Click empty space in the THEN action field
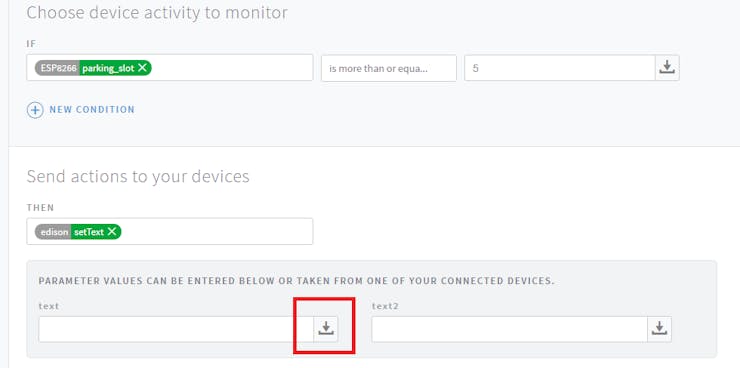 coord(217,232)
